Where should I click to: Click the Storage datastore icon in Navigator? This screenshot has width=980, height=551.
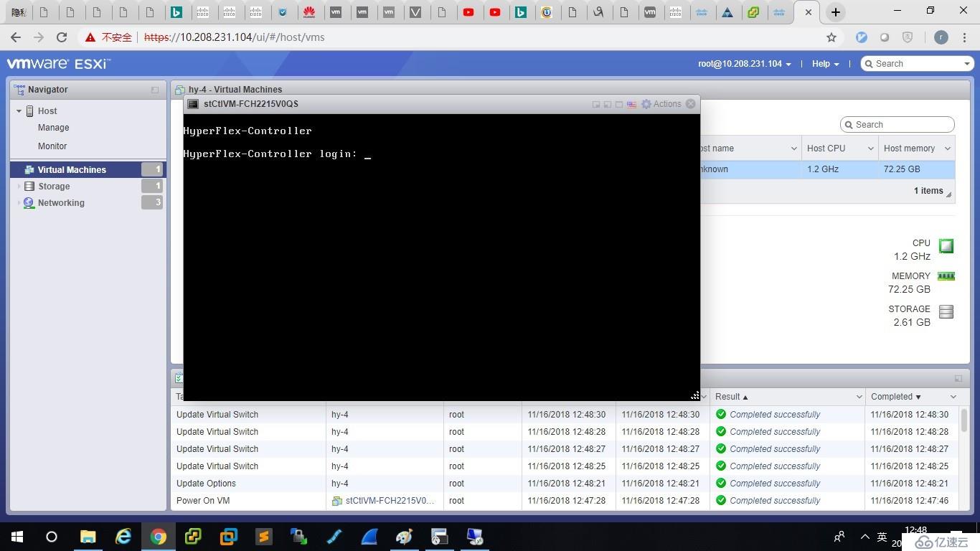pos(29,187)
